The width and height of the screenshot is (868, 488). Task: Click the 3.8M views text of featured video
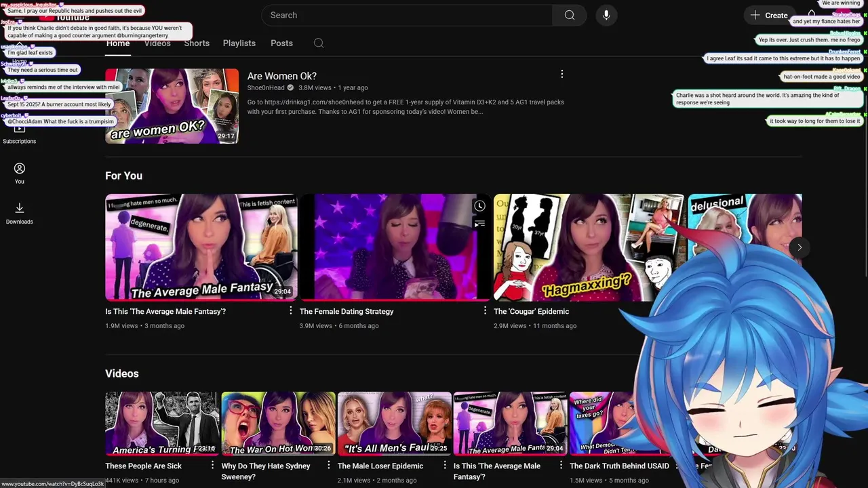[315, 88]
